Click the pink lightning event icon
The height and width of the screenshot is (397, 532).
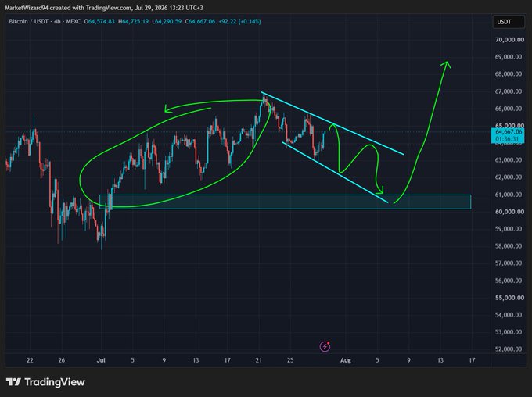coord(325,346)
